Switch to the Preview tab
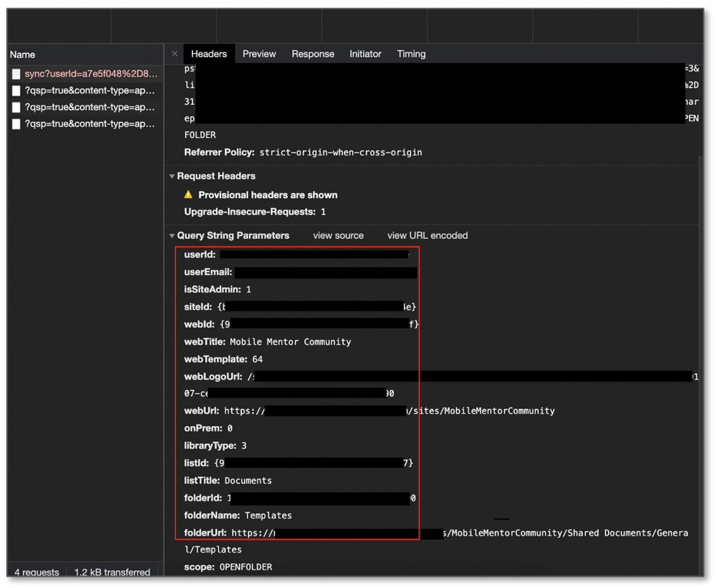The image size is (716, 588). [259, 54]
